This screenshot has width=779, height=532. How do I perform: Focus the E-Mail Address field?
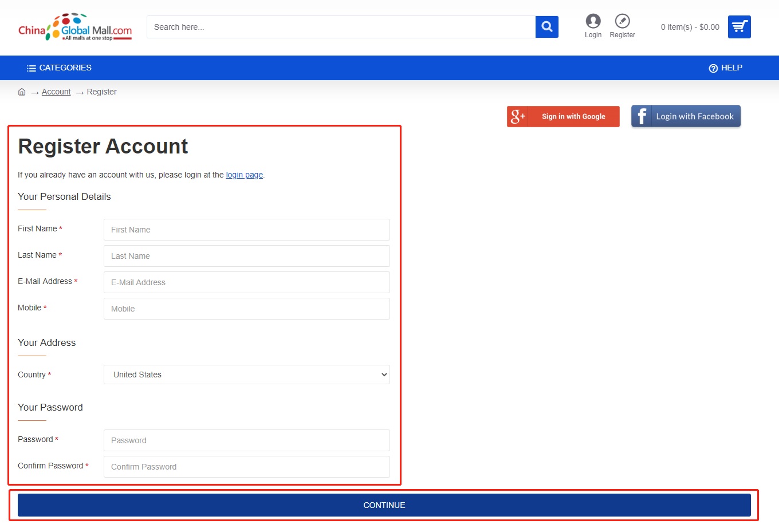coord(247,282)
